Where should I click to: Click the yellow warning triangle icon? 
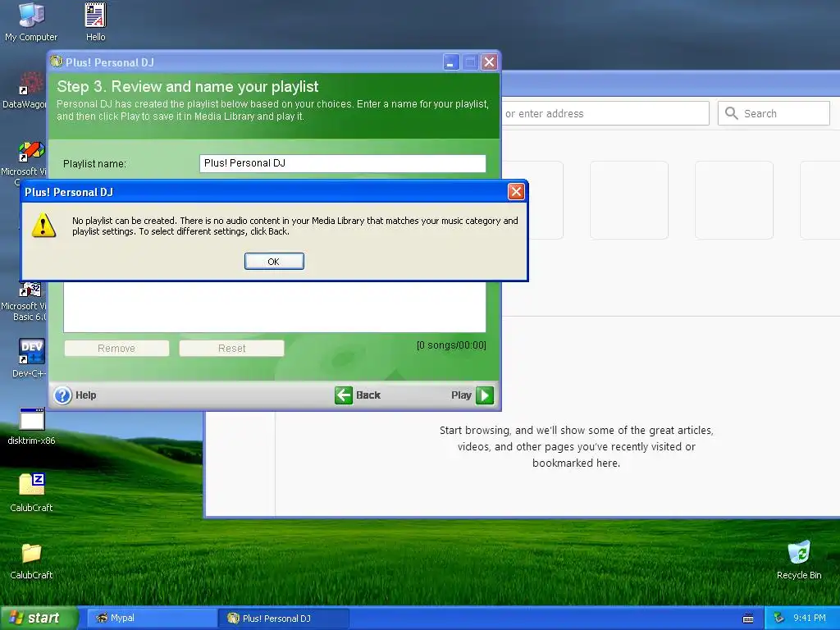click(x=43, y=226)
